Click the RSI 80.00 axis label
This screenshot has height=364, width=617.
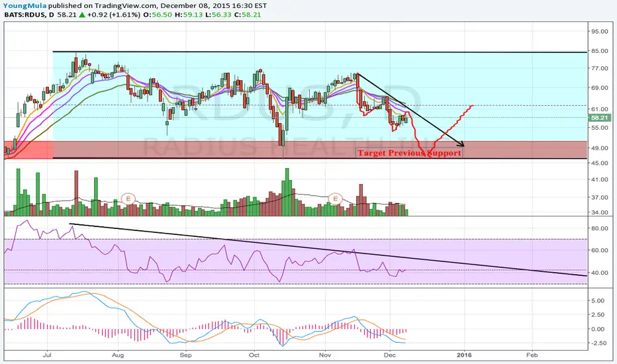tap(600, 228)
